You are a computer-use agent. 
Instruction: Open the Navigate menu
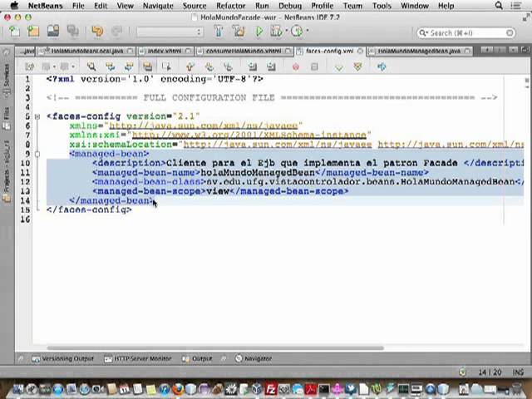[158, 6]
